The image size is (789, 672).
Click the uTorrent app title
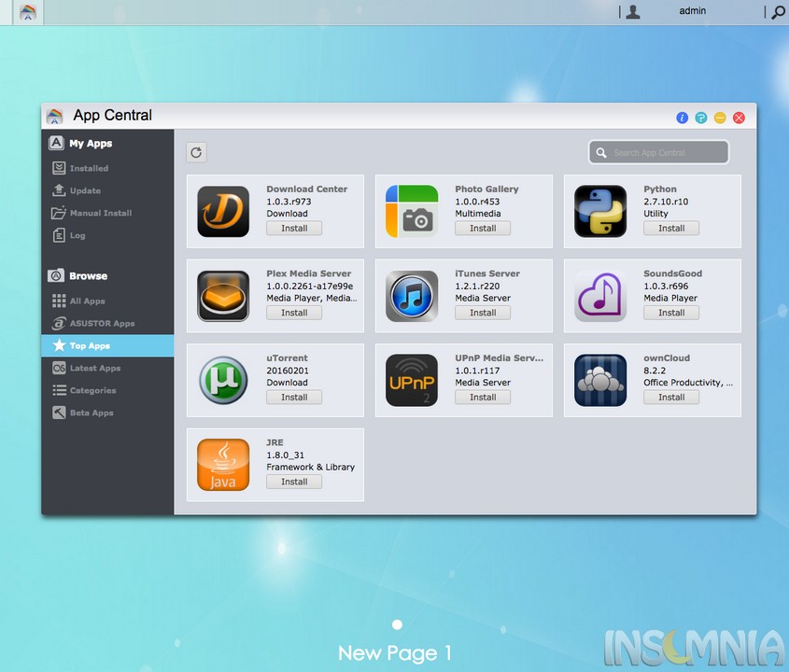coord(287,358)
